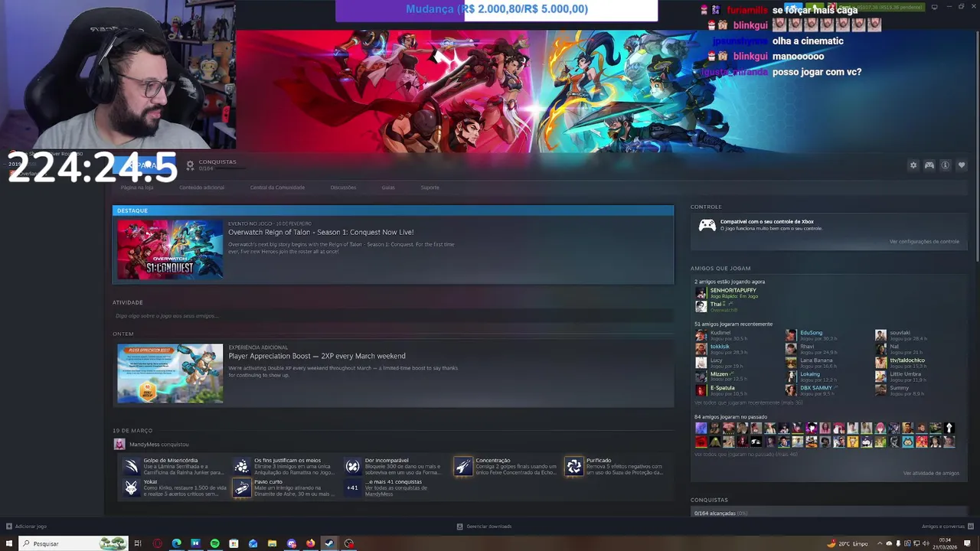The height and width of the screenshot is (551, 980).
Task: Open Steam from the Windows taskbar
Action: coord(329,543)
